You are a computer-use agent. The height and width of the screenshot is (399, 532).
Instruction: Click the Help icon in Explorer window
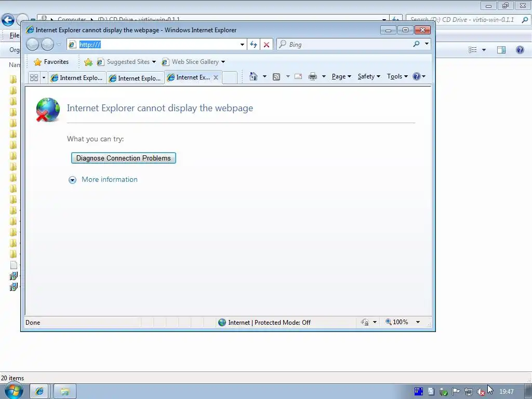(x=520, y=50)
